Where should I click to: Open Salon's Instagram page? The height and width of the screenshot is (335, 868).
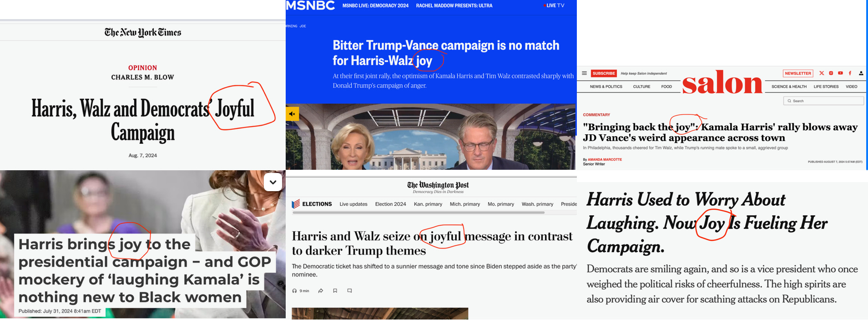pyautogui.click(x=831, y=73)
